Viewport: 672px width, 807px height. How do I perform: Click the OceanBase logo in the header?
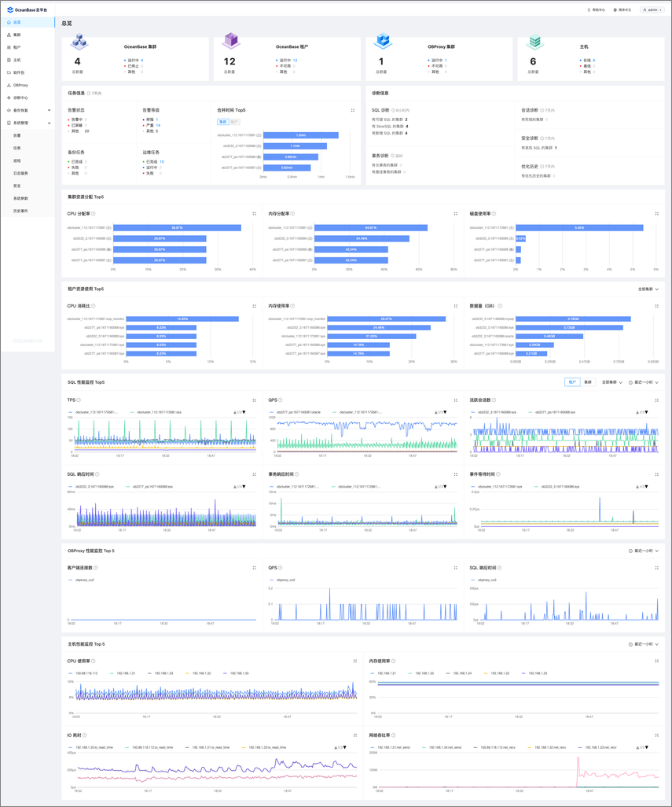[x=27, y=9]
